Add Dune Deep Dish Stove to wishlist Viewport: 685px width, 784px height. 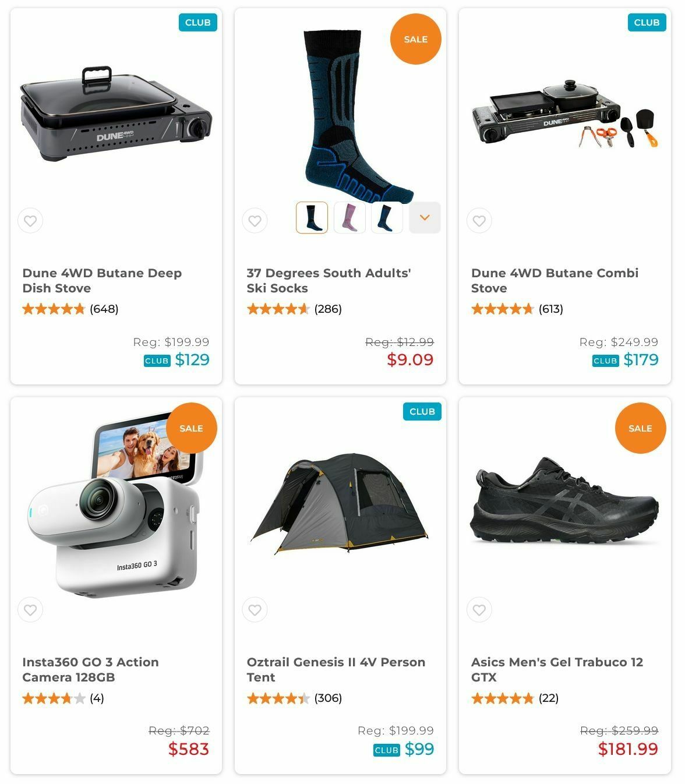(x=30, y=221)
